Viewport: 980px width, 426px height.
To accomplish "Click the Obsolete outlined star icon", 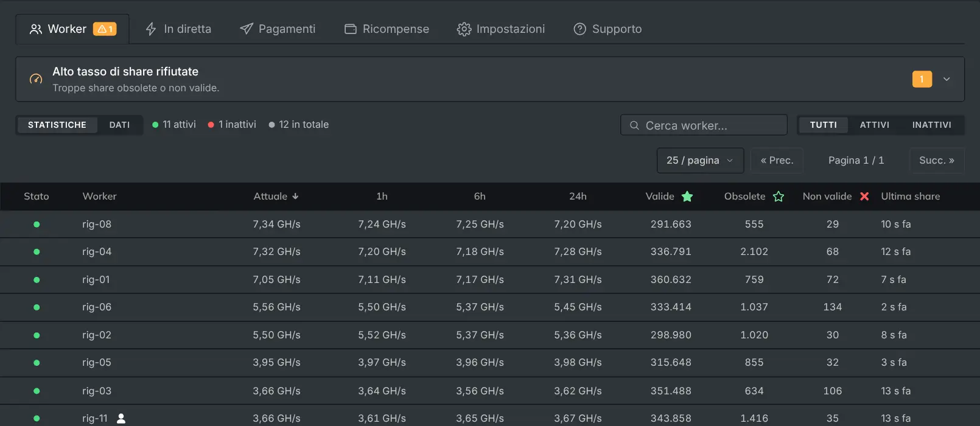I will [x=779, y=197].
